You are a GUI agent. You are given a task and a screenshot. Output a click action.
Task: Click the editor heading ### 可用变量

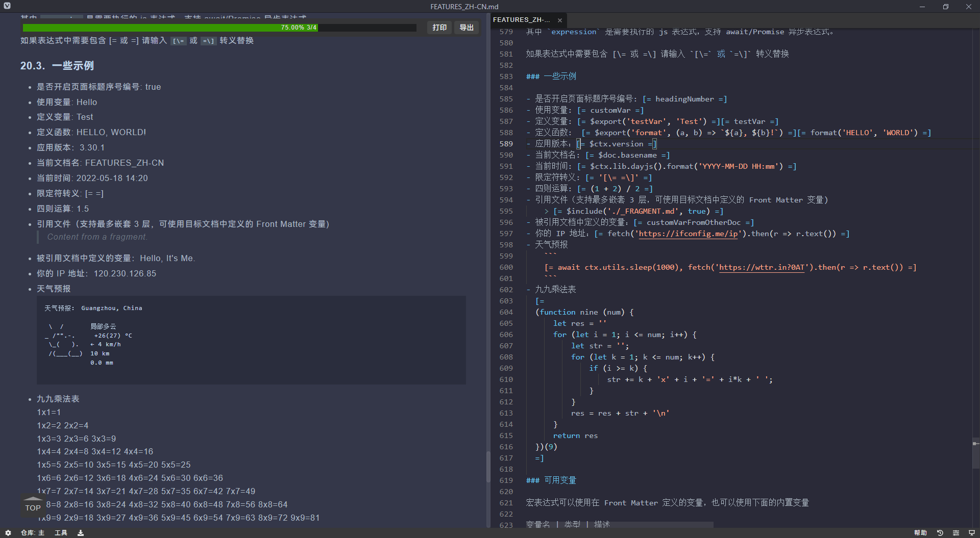(551, 480)
